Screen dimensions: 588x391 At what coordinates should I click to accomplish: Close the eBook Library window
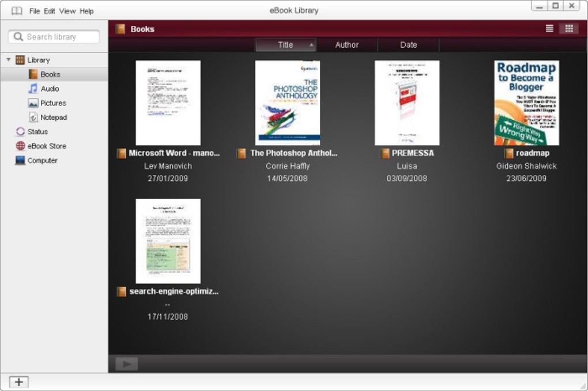571,6
